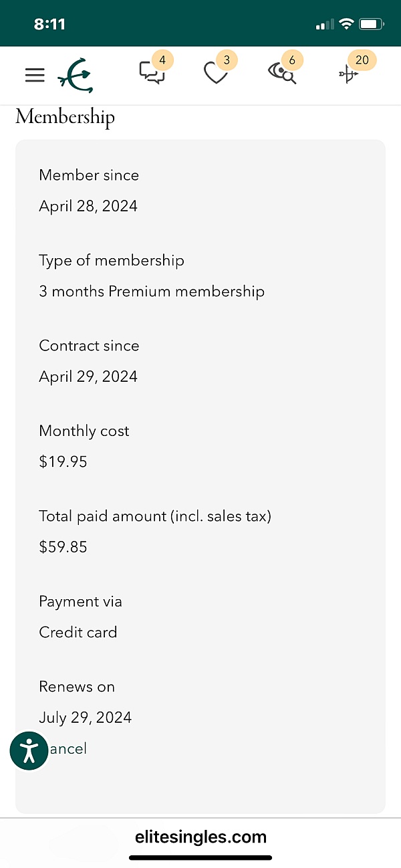The height and width of the screenshot is (868, 401).
Task: Tap the 3 months Premium membership text
Action: (152, 292)
